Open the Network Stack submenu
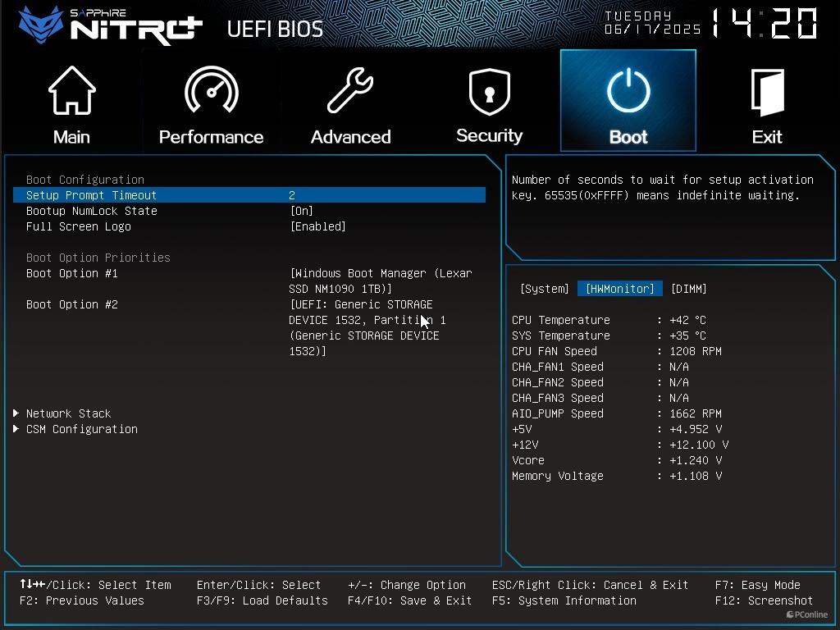 pos(69,413)
